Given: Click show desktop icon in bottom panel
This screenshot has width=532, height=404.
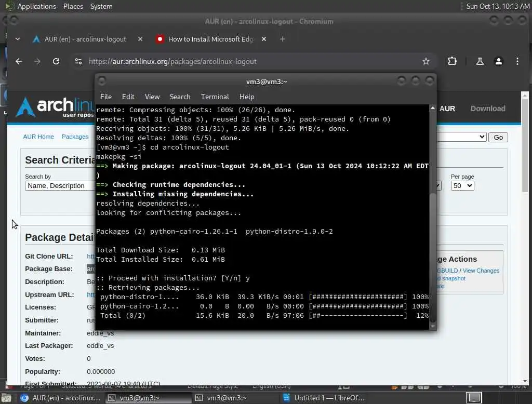Looking at the screenshot, I should 6,398.
